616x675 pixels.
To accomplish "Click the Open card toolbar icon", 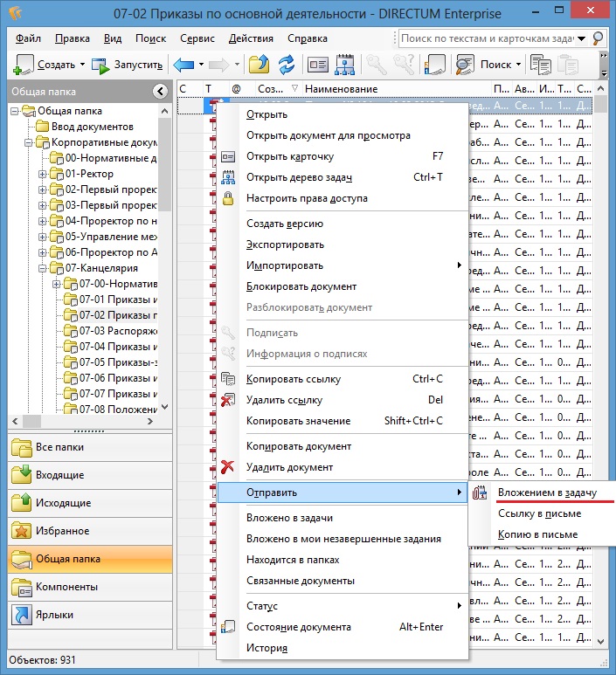I will click(x=317, y=65).
